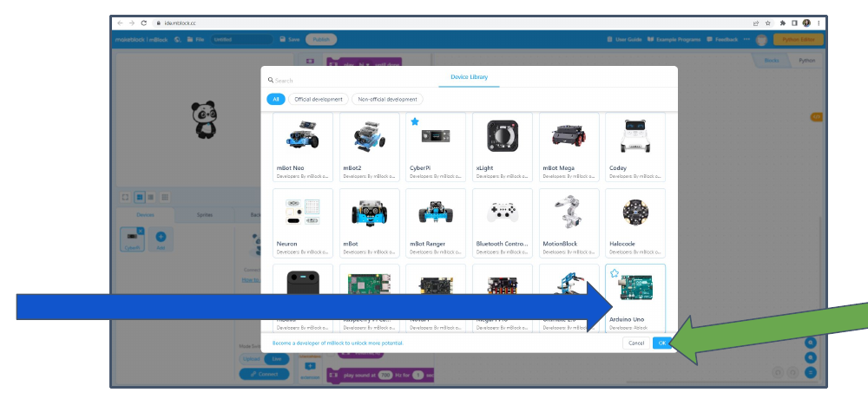This screenshot has width=868, height=399.
Task: Select the mBot Mega device card
Action: click(x=569, y=147)
